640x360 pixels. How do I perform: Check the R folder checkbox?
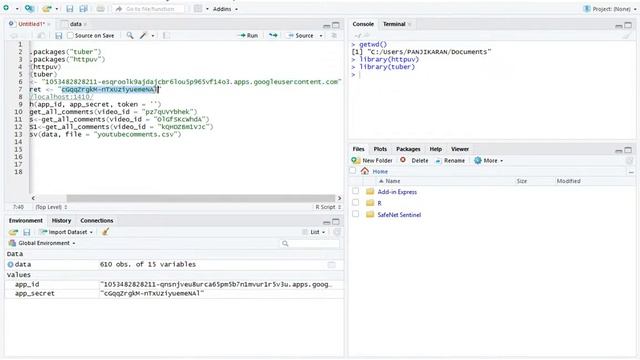(356, 202)
